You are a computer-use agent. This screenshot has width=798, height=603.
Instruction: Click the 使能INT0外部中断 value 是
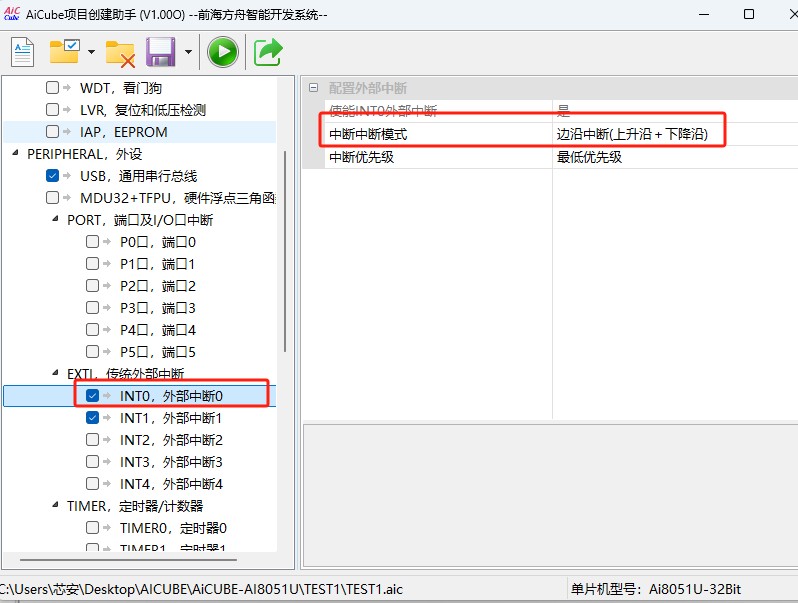pyautogui.click(x=563, y=110)
